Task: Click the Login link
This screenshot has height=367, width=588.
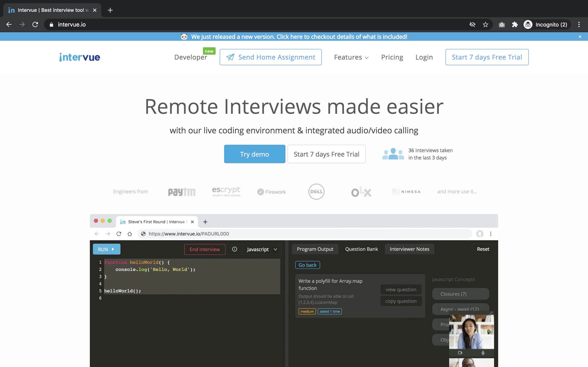Action: pyautogui.click(x=424, y=57)
